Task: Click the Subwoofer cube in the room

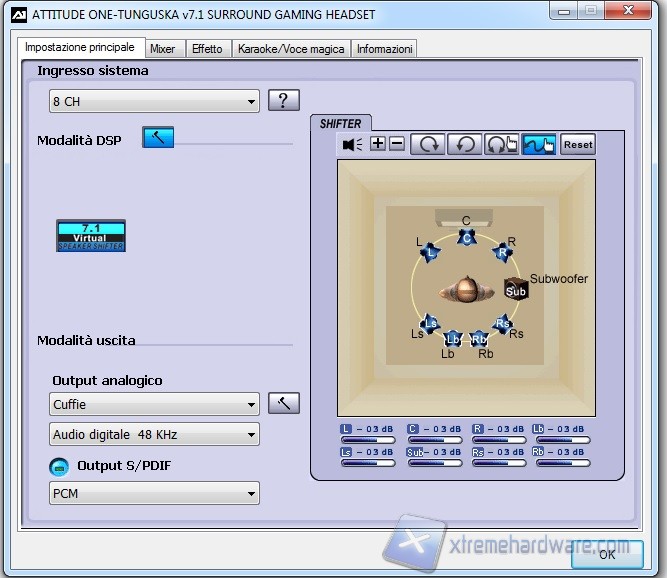Action: (515, 290)
